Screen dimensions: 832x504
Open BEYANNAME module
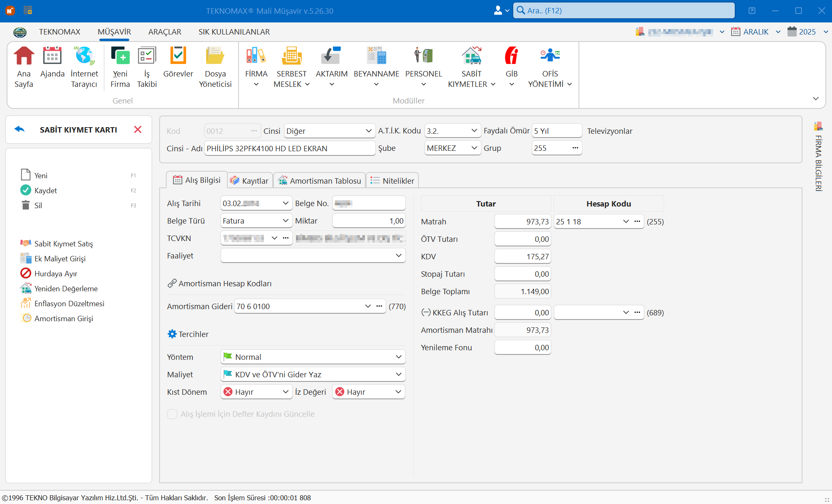377,67
